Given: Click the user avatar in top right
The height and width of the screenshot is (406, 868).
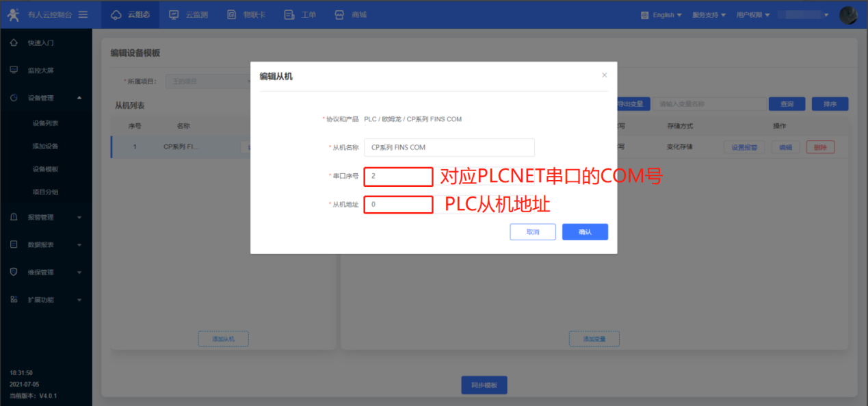Looking at the screenshot, I should point(848,15).
